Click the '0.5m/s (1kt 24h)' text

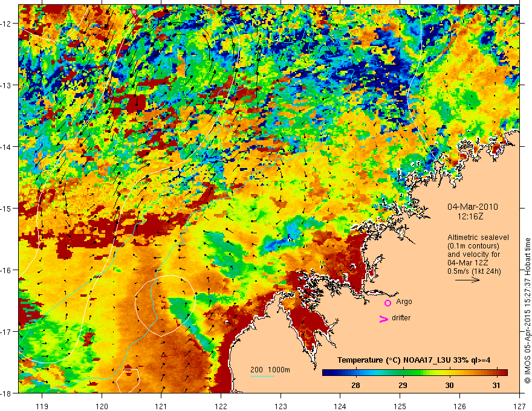coord(474,271)
